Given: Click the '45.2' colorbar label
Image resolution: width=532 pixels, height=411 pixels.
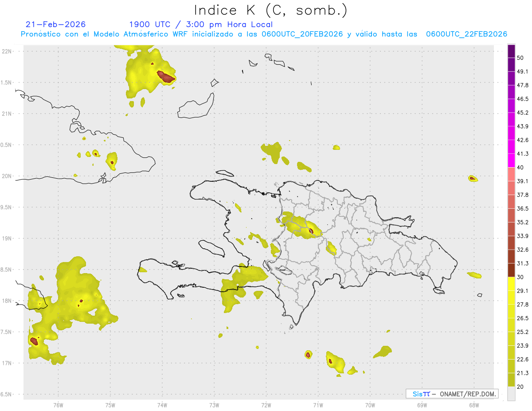Looking at the screenshot, I should coord(523,113).
